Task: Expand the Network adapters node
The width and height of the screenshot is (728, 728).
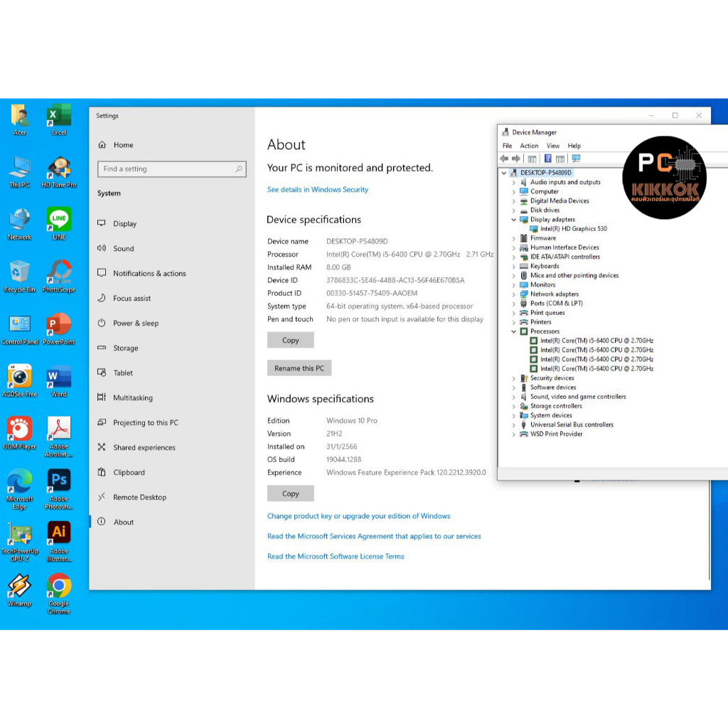Action: pyautogui.click(x=514, y=294)
